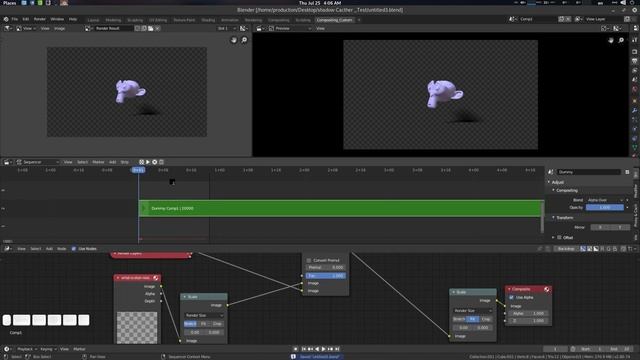
Task: Select the Color and Alpha backdrop channel icon
Action: pos(583,249)
